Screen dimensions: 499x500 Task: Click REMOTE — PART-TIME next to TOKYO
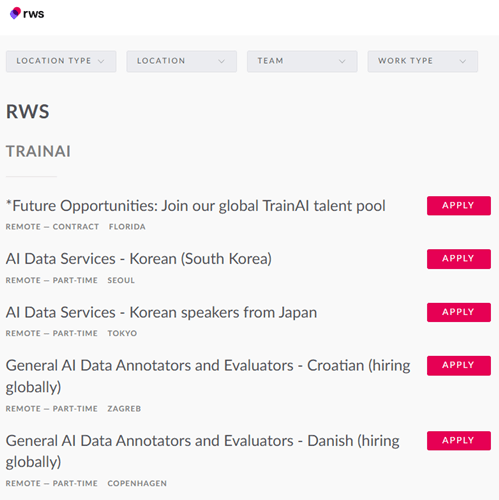tap(52, 333)
